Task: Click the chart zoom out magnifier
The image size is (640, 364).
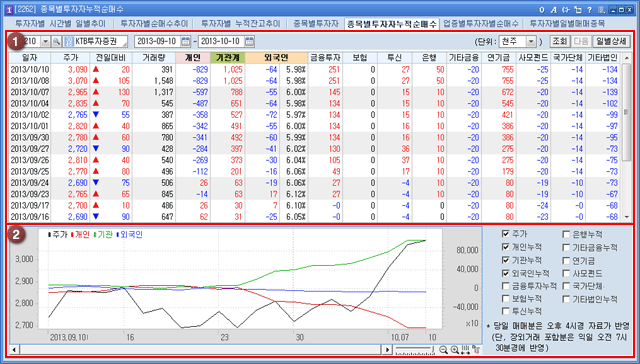Action: click(443, 350)
